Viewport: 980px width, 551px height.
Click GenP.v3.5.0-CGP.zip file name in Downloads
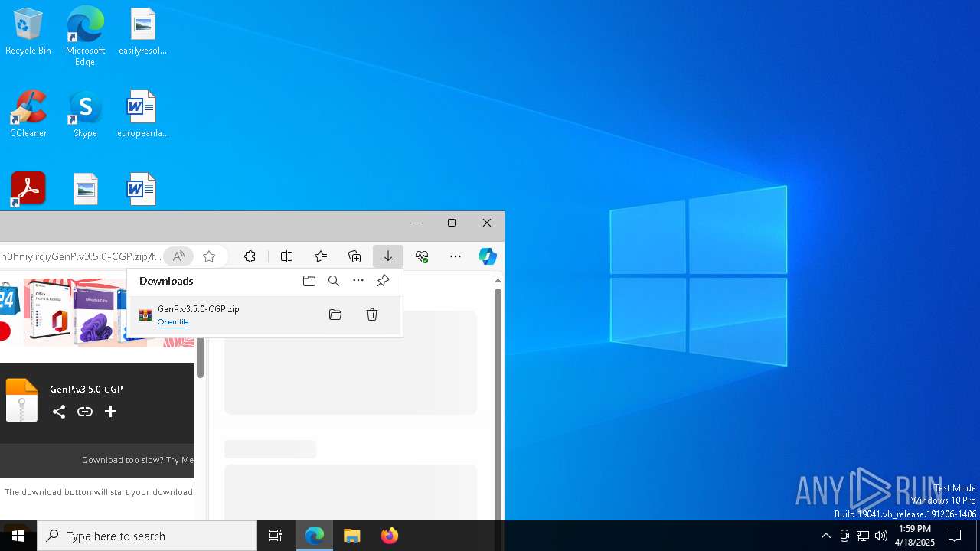click(x=198, y=309)
